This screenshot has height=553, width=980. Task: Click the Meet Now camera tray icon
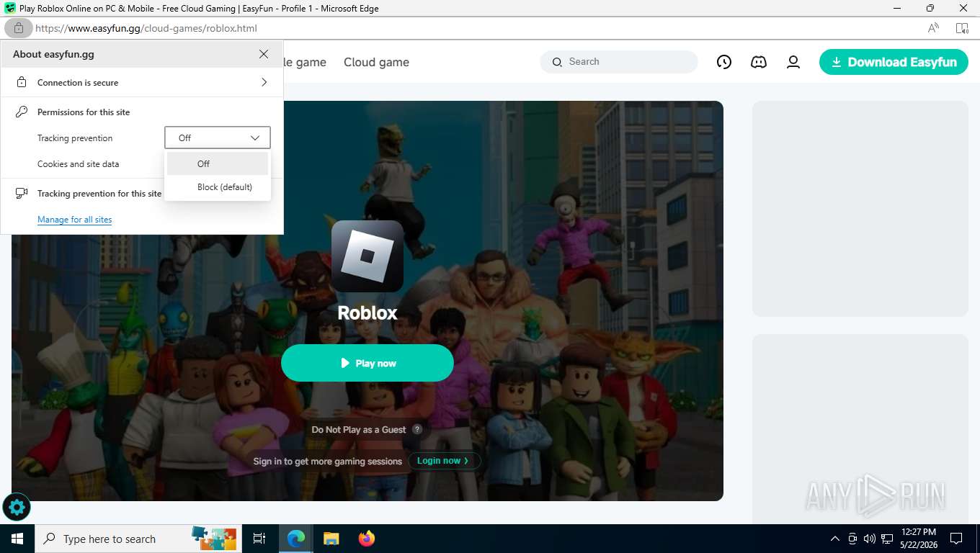click(852, 539)
